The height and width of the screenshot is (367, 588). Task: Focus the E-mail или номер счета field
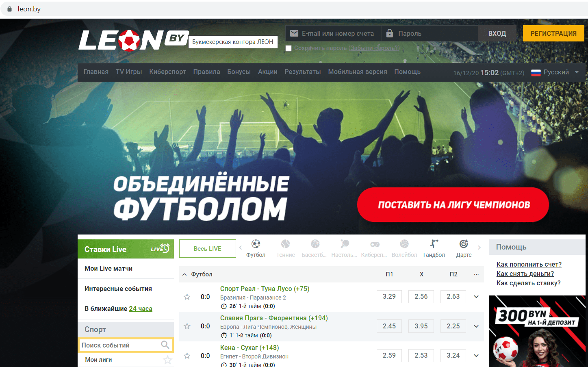334,33
